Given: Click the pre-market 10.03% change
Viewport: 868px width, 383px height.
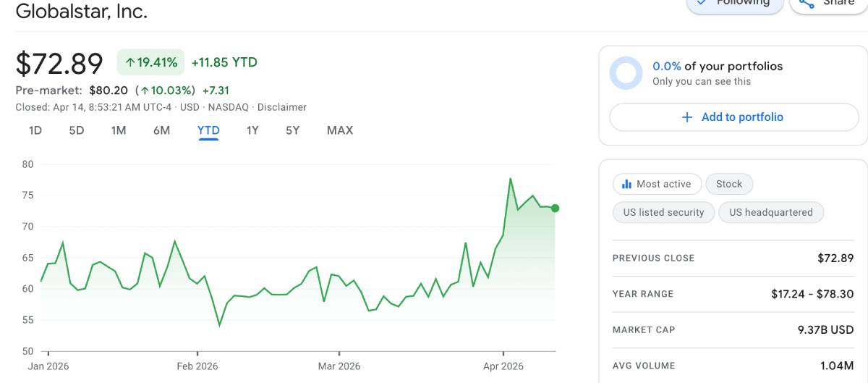Looking at the screenshot, I should (x=167, y=91).
